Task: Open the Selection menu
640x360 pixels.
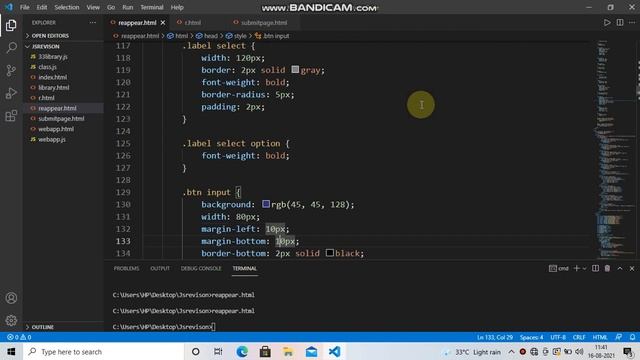Action: pyautogui.click(x=67, y=7)
